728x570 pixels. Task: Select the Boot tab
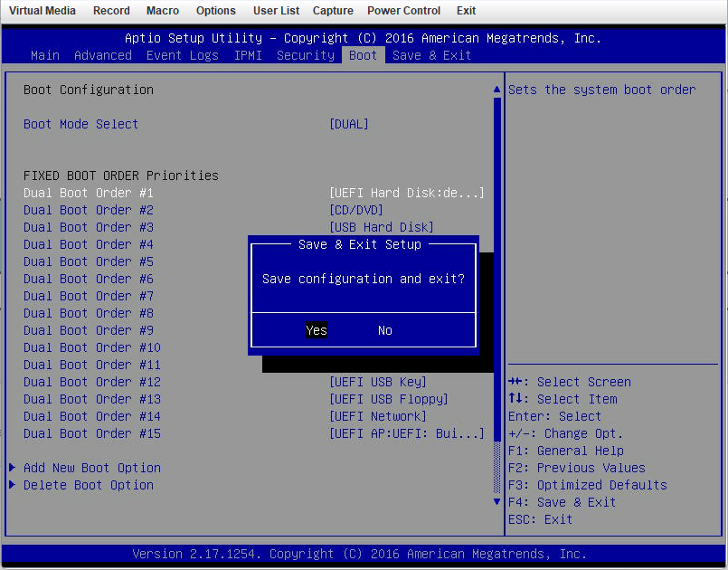[363, 55]
